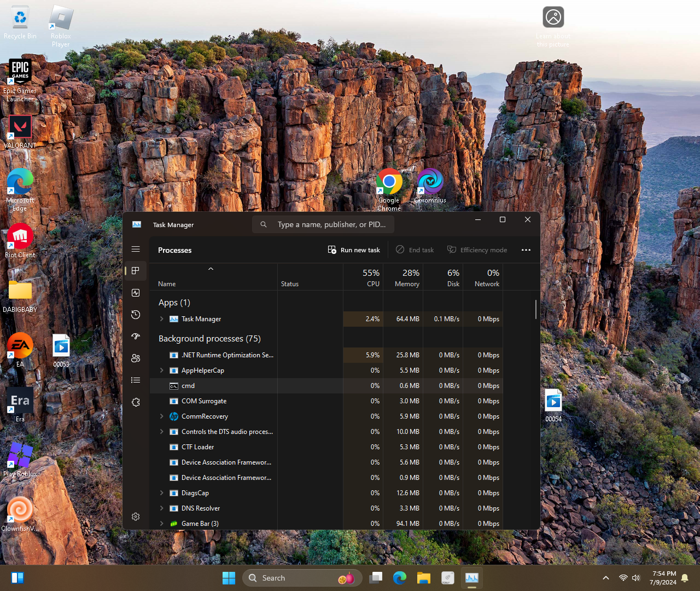Open the Services page icon
Image resolution: width=700 pixels, height=591 pixels.
coord(136,402)
